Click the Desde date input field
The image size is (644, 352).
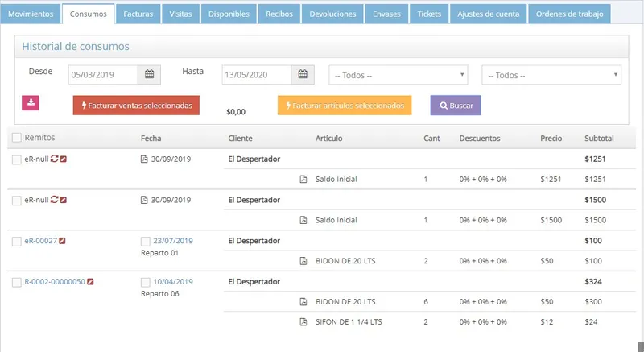pyautogui.click(x=103, y=75)
